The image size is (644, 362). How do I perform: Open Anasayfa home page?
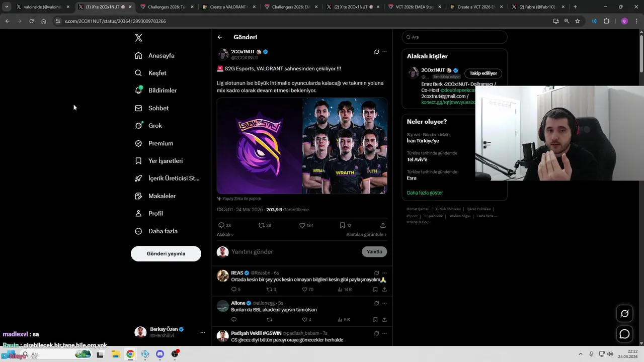coord(155,55)
